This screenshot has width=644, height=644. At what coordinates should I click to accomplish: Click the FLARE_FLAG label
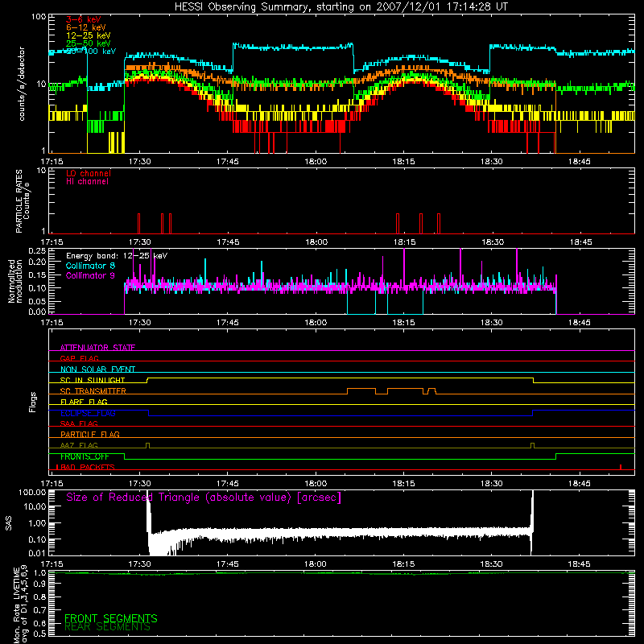click(x=84, y=402)
